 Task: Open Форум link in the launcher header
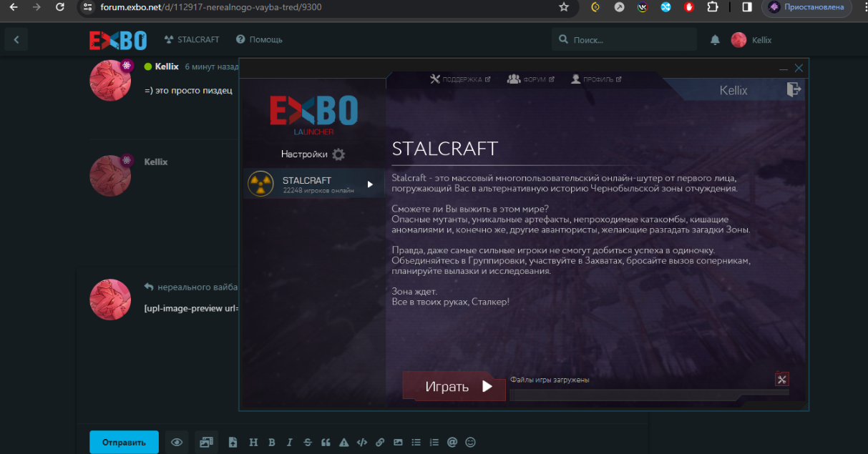click(x=530, y=79)
